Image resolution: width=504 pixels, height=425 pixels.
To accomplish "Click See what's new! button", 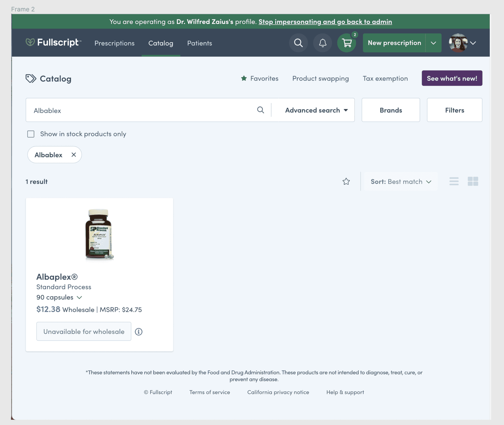I will (x=452, y=78).
